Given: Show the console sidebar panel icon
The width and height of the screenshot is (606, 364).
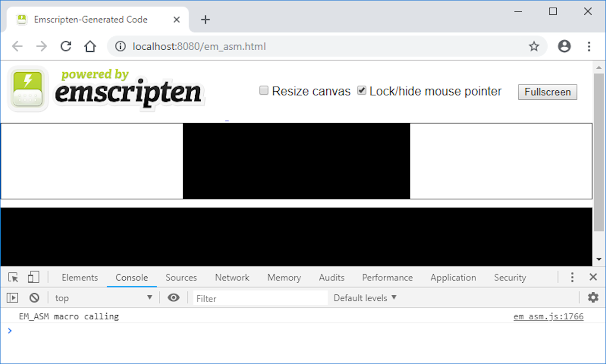Looking at the screenshot, I should pos(13,298).
